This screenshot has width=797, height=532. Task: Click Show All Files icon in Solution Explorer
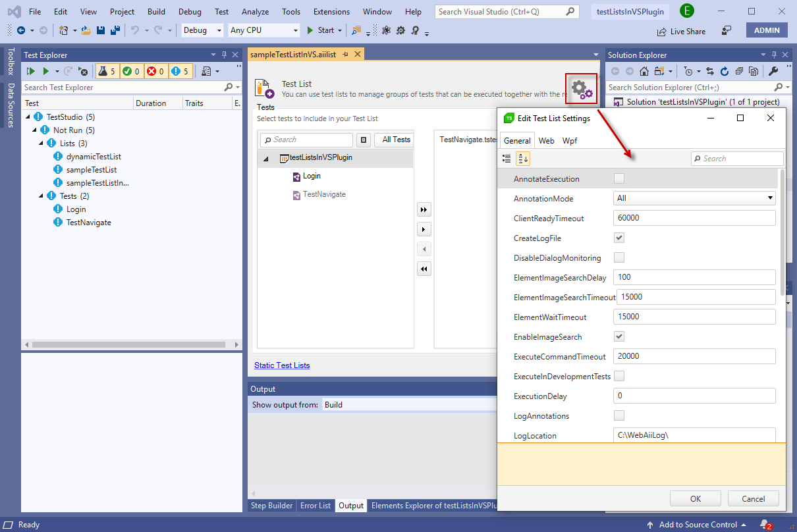click(754, 71)
